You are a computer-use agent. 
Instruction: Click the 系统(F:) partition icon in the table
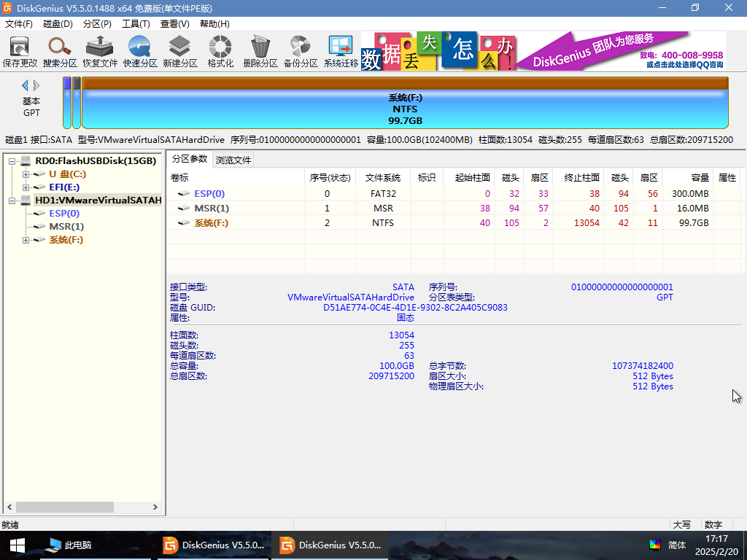[x=184, y=223]
